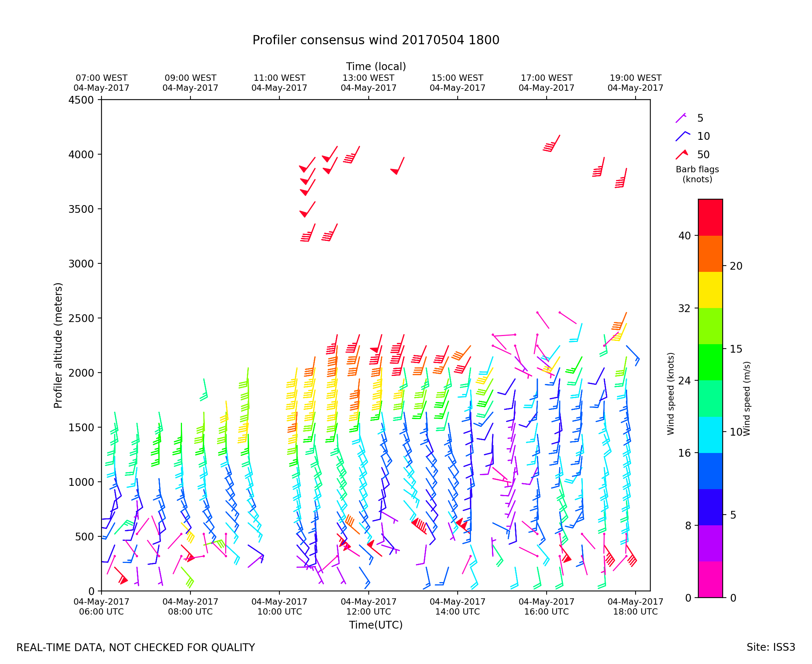Click the plot title 'Profiler consensus wind'

coord(375,40)
